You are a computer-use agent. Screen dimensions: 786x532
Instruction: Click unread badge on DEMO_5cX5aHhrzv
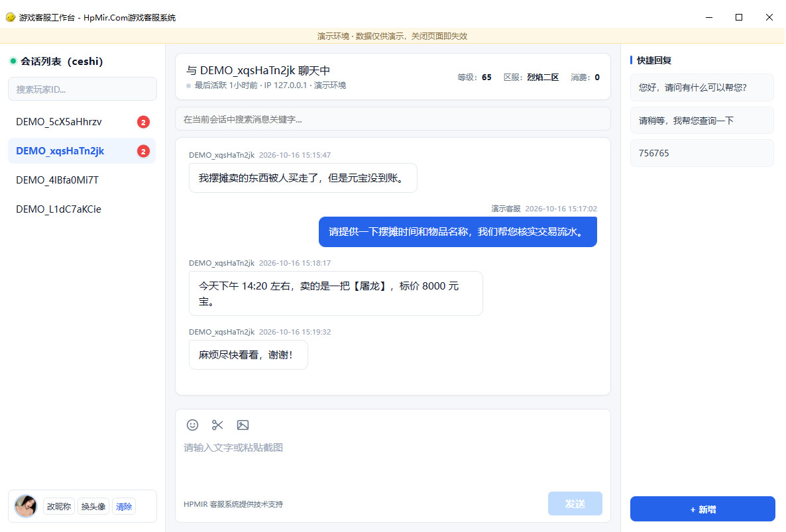[143, 122]
